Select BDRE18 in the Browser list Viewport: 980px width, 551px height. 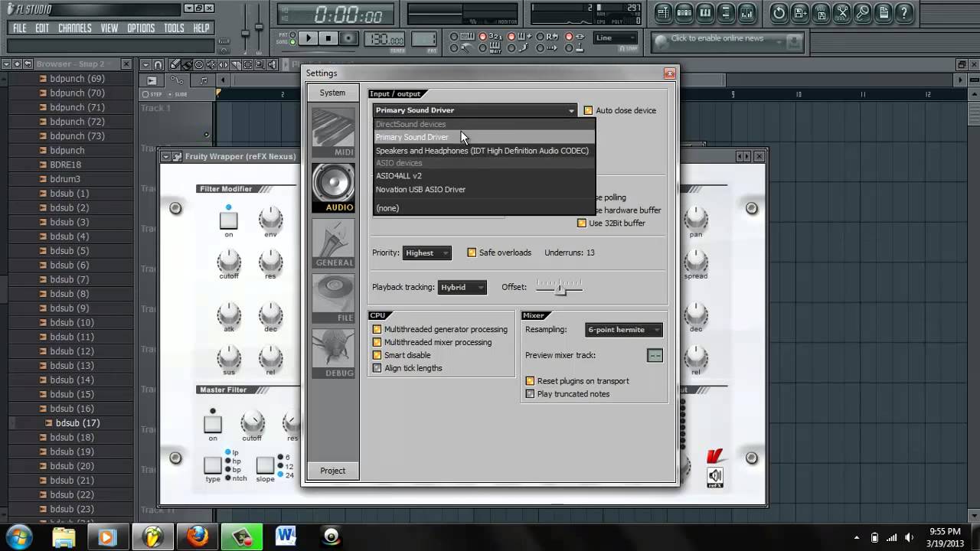pos(66,165)
